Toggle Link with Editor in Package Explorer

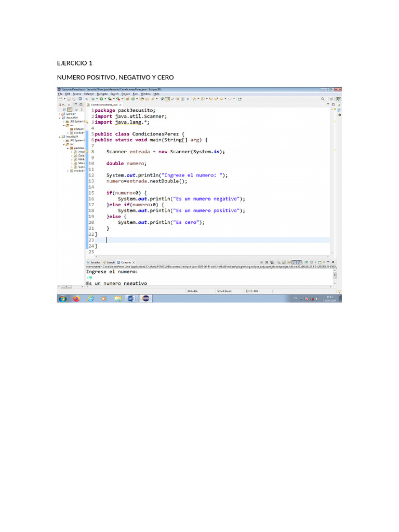[70, 110]
